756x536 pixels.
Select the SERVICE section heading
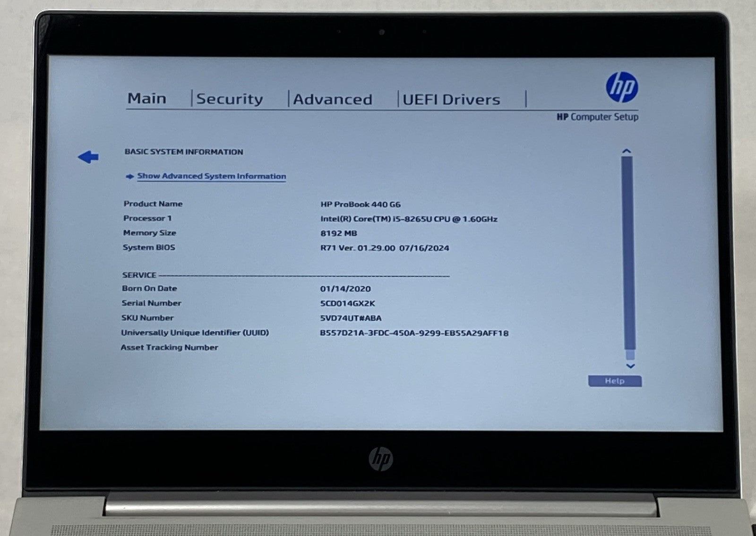(x=139, y=275)
